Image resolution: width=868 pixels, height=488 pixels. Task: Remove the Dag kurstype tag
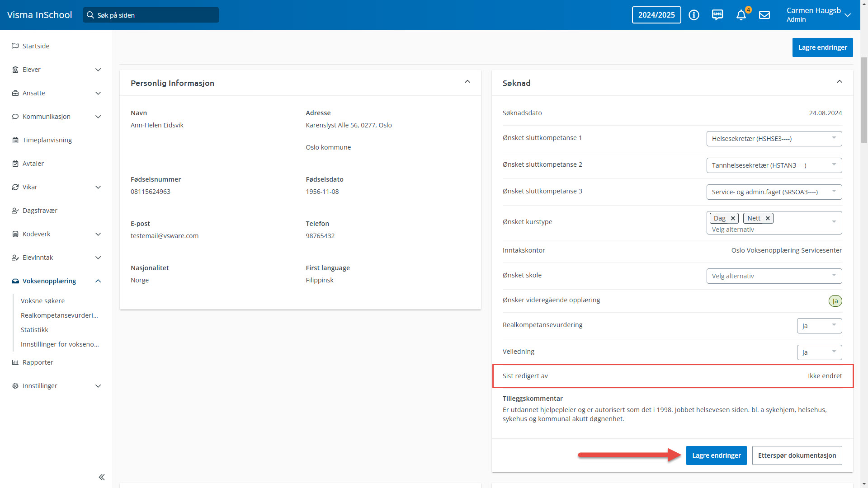point(733,218)
